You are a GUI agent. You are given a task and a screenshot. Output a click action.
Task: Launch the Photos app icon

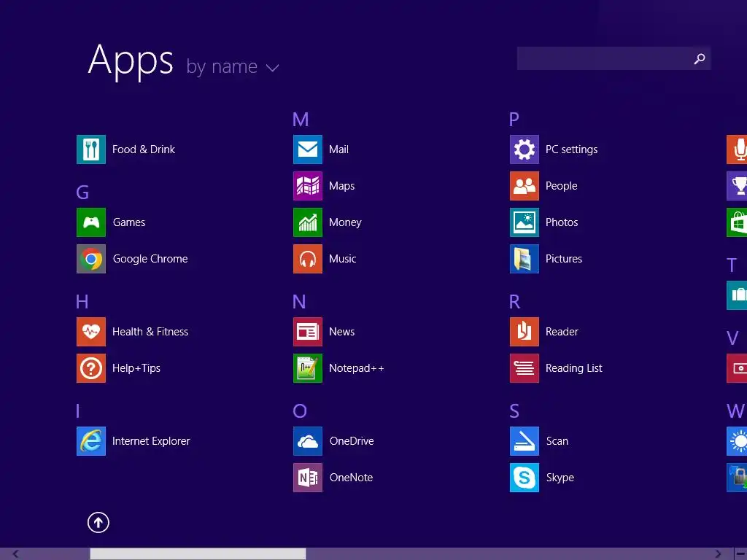(525, 222)
